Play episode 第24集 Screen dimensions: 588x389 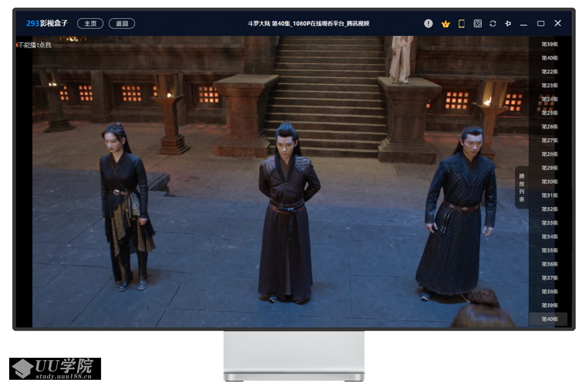tap(549, 99)
